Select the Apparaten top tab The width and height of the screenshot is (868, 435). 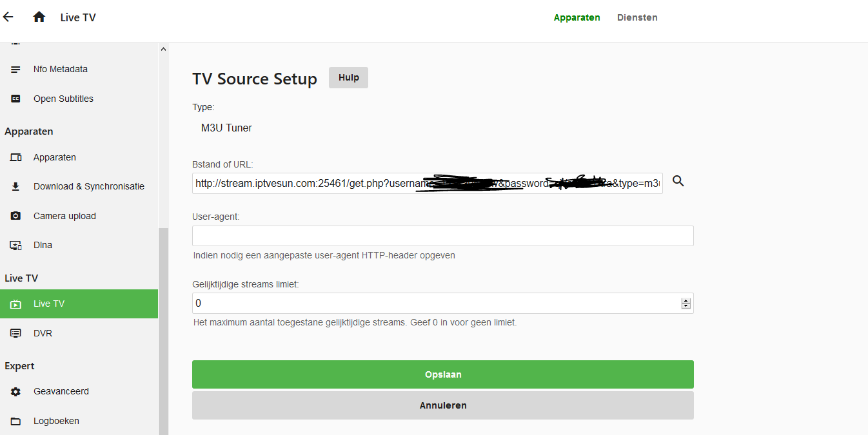[x=577, y=17]
